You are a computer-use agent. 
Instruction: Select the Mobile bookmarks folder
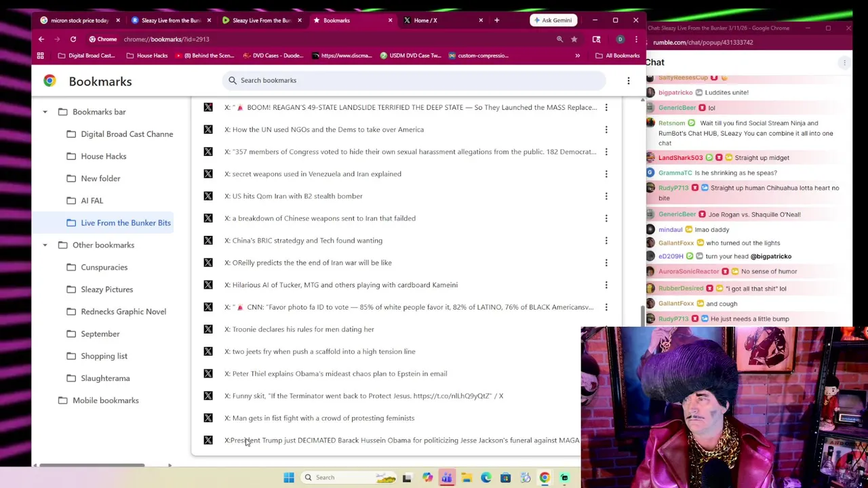(98, 401)
